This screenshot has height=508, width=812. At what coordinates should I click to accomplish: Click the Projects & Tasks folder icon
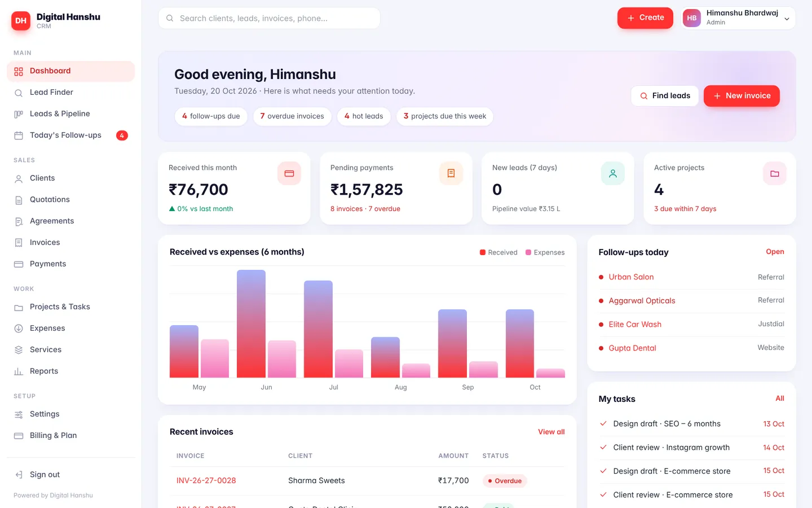point(19,307)
